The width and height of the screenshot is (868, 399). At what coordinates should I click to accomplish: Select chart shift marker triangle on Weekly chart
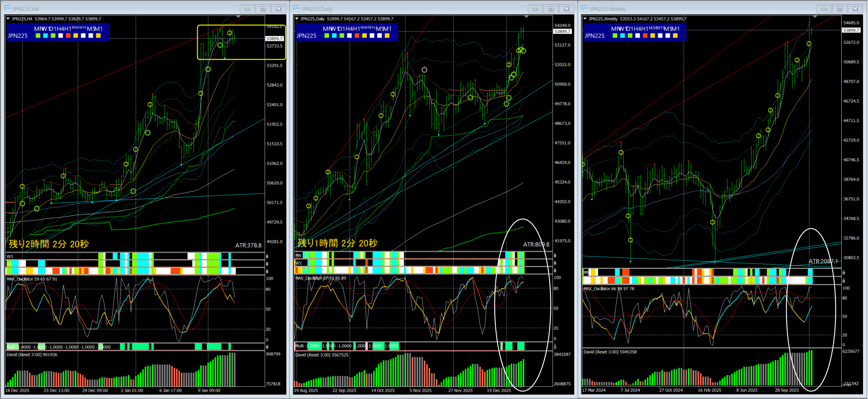pyautogui.click(x=815, y=17)
